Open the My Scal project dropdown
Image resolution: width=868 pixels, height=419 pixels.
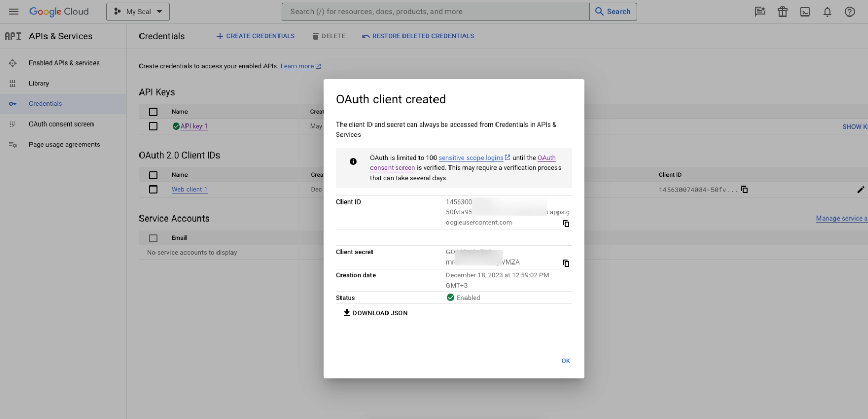point(138,12)
